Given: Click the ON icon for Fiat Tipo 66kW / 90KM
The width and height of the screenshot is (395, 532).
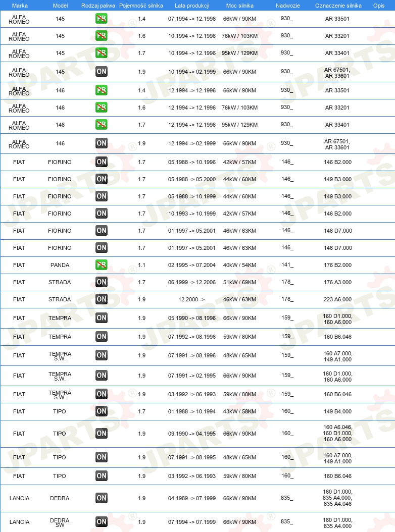Looking at the screenshot, I should click(x=101, y=433).
